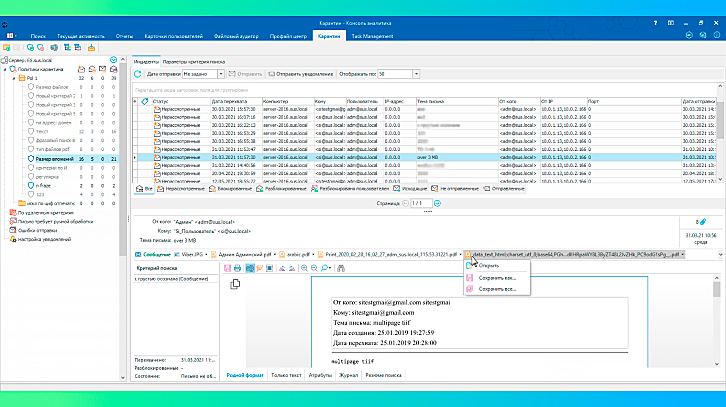Click the attachment paperclip icon at right

(702, 221)
